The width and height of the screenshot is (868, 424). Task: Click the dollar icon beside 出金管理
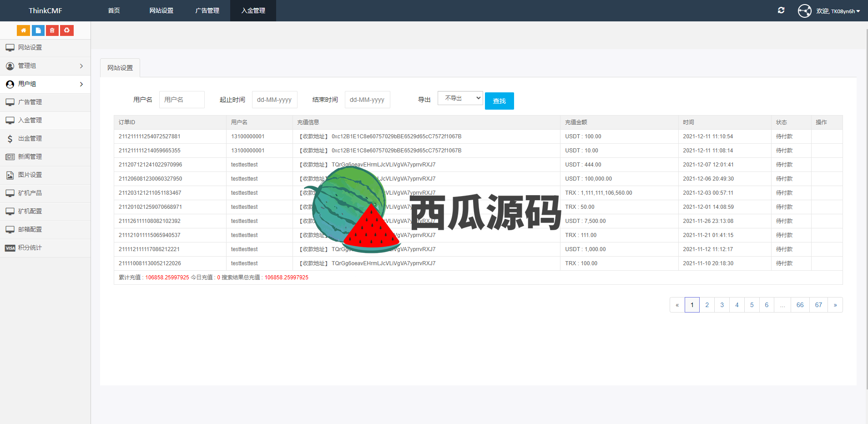pyautogui.click(x=10, y=139)
